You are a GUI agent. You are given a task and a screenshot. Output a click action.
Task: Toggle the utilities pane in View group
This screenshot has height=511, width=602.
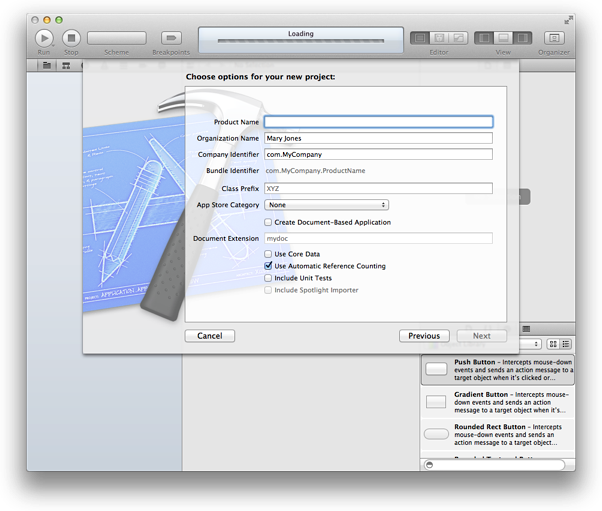point(523,38)
